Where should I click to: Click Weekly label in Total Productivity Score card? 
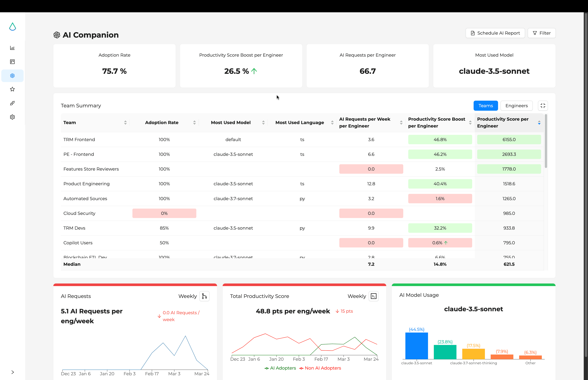(357, 296)
